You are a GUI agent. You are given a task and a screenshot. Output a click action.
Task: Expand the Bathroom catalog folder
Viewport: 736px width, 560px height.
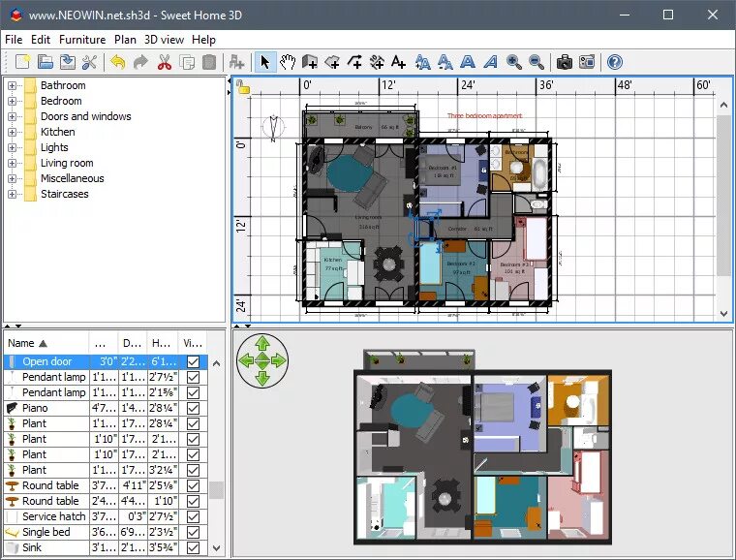tap(13, 85)
